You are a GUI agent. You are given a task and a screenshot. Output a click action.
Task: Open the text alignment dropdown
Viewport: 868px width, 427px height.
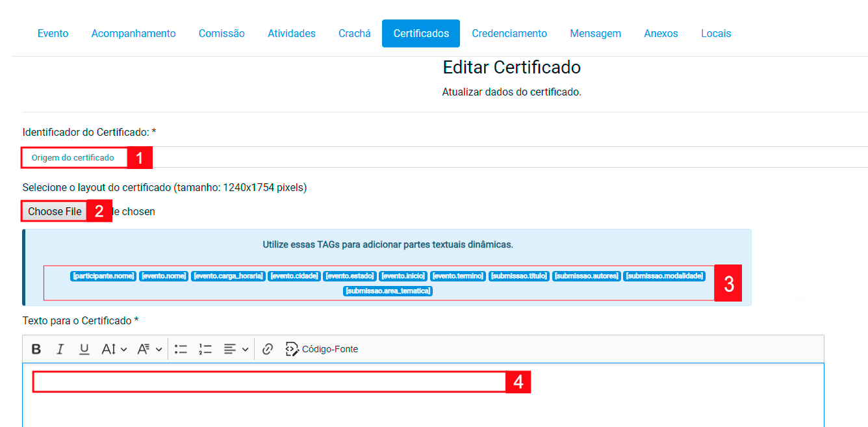[236, 349]
